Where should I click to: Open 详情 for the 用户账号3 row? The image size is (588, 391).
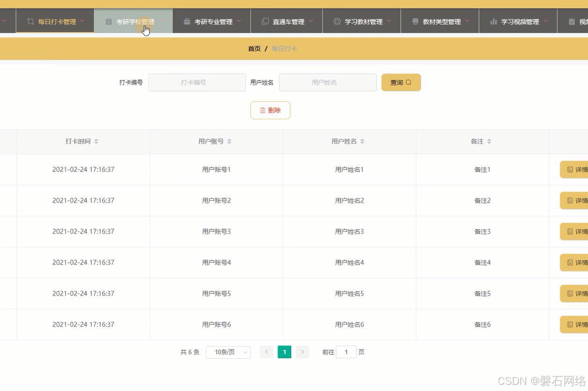574,232
